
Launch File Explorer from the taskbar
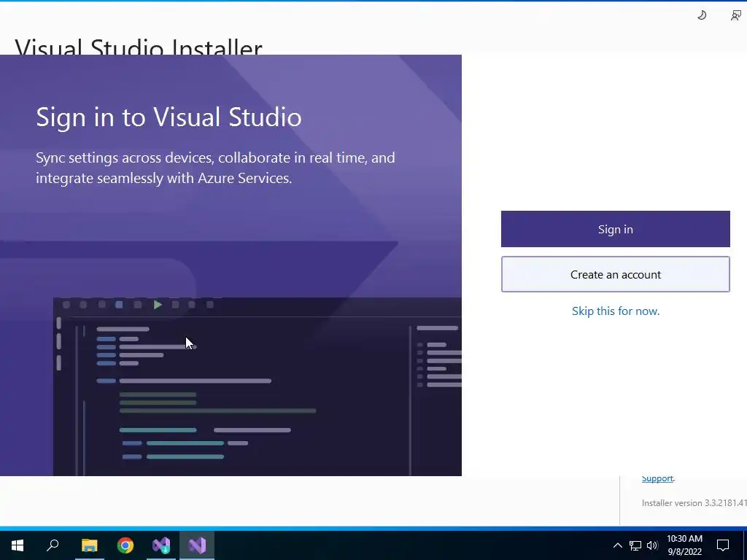89,545
